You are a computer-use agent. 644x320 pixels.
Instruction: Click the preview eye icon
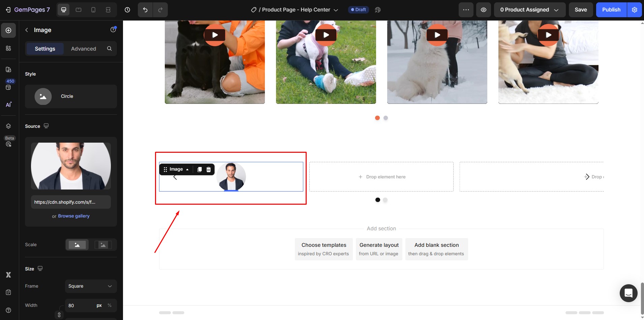pyautogui.click(x=483, y=10)
